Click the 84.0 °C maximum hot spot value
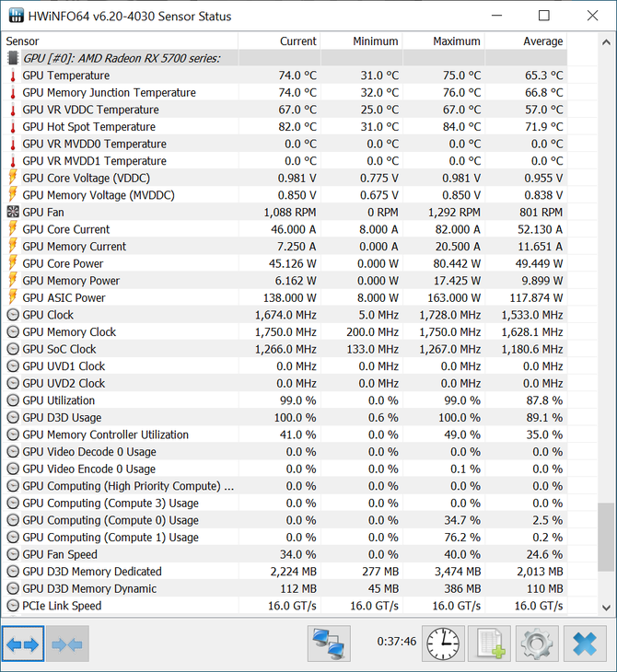This screenshot has height=672, width=617. point(461,127)
